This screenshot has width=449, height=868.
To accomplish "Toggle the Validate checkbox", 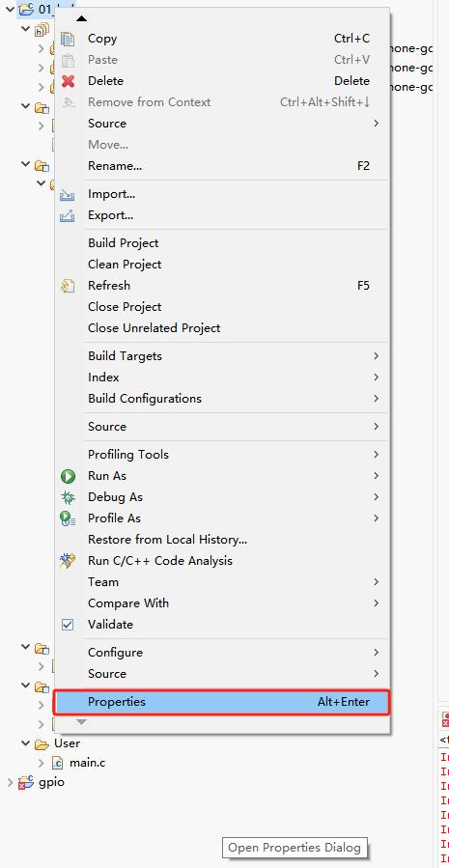I will click(68, 625).
